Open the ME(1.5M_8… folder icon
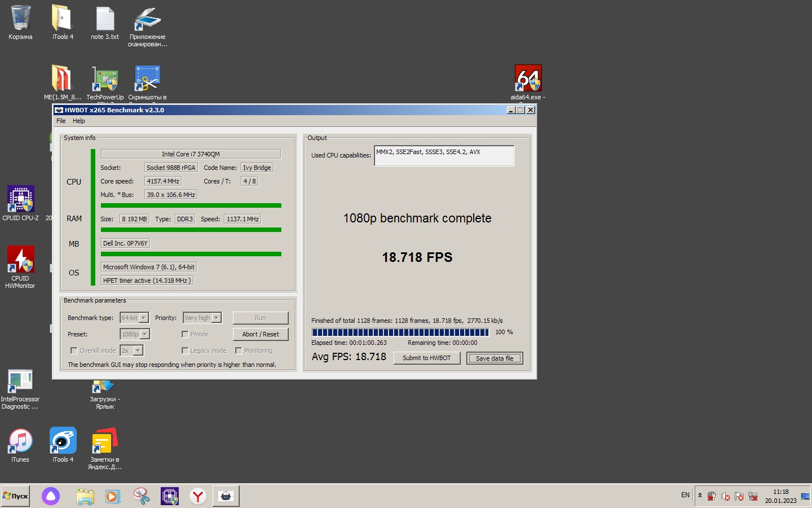The width and height of the screenshot is (812, 508). click(63, 83)
